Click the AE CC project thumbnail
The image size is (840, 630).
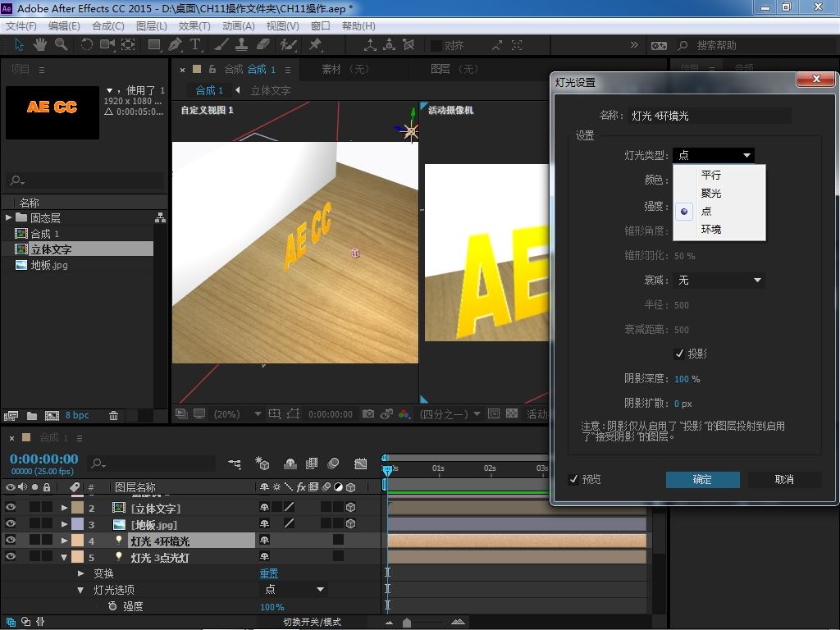[52, 112]
